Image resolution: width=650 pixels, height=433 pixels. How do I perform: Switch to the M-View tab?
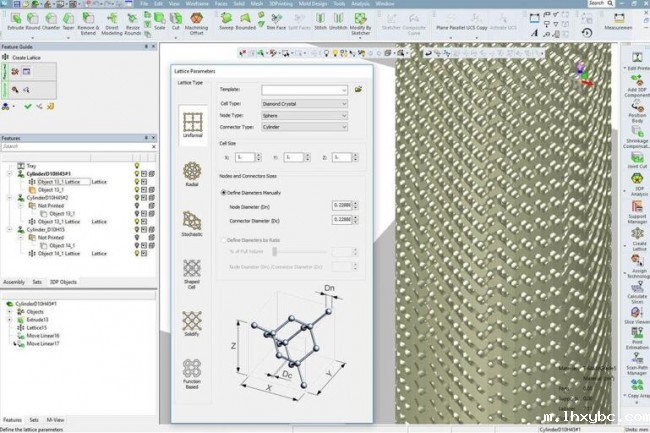pyautogui.click(x=55, y=420)
